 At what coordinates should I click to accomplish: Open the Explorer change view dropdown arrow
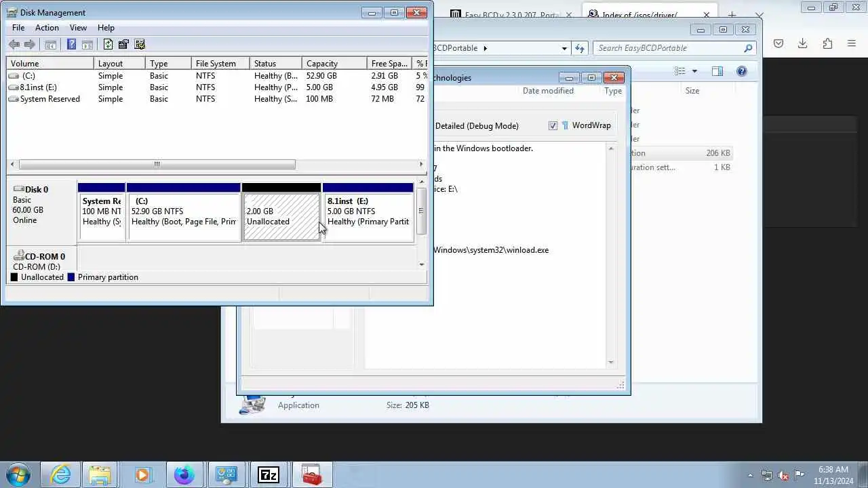[x=694, y=71]
